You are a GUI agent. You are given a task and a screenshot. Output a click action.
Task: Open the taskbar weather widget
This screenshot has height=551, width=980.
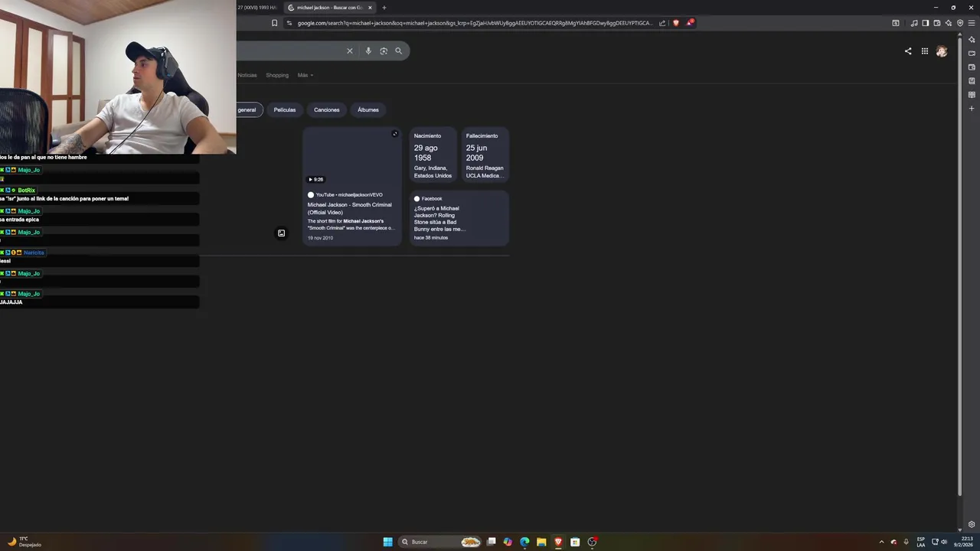tap(24, 542)
